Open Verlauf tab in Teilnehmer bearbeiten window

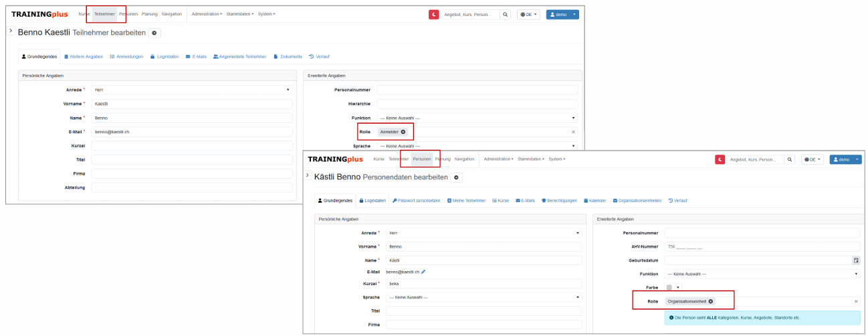click(x=319, y=56)
